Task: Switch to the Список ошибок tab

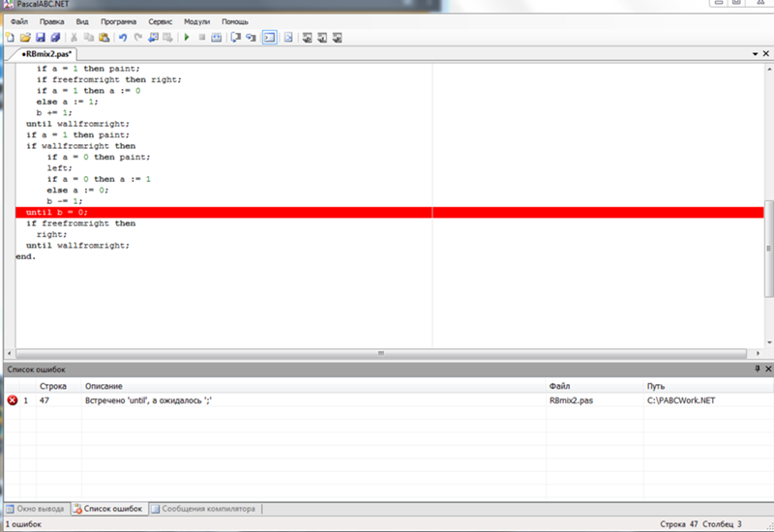Action: click(108, 509)
